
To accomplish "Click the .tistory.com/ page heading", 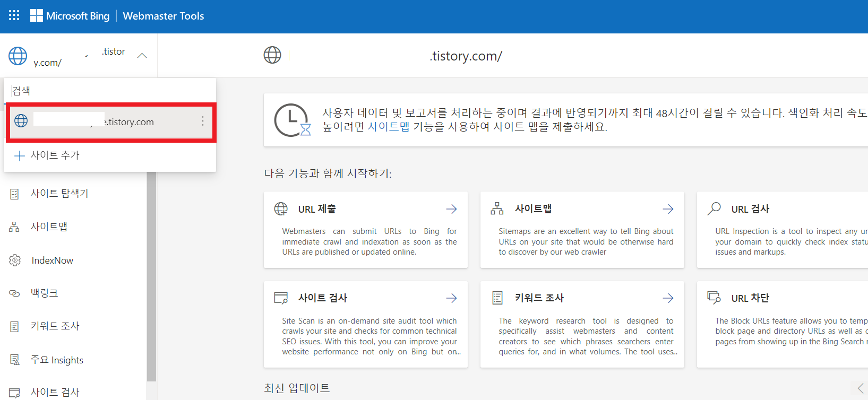I will [466, 56].
